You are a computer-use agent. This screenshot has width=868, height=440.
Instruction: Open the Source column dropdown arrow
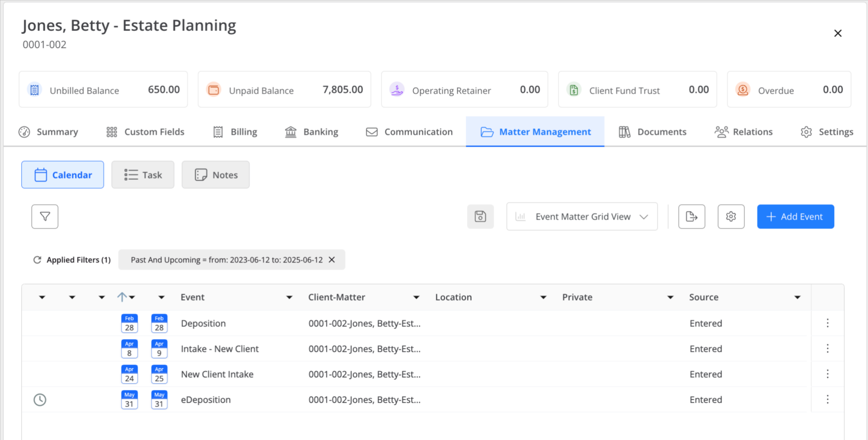click(797, 297)
